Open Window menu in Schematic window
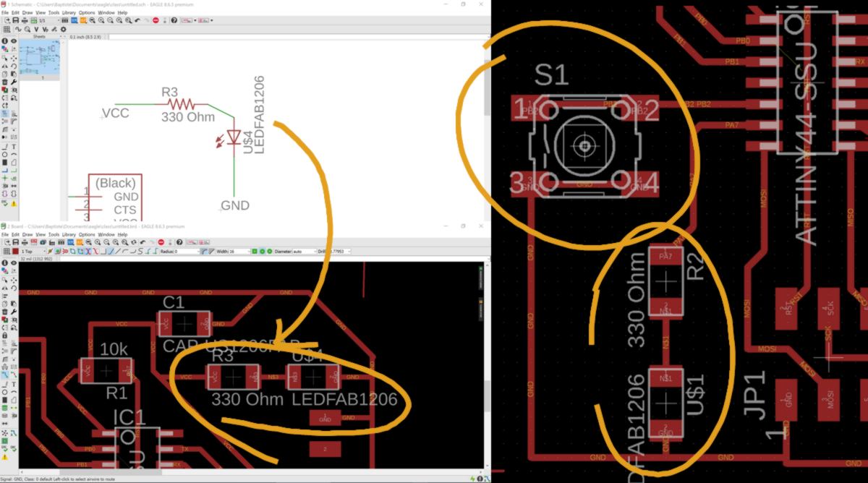This screenshot has width=868, height=483. click(106, 12)
